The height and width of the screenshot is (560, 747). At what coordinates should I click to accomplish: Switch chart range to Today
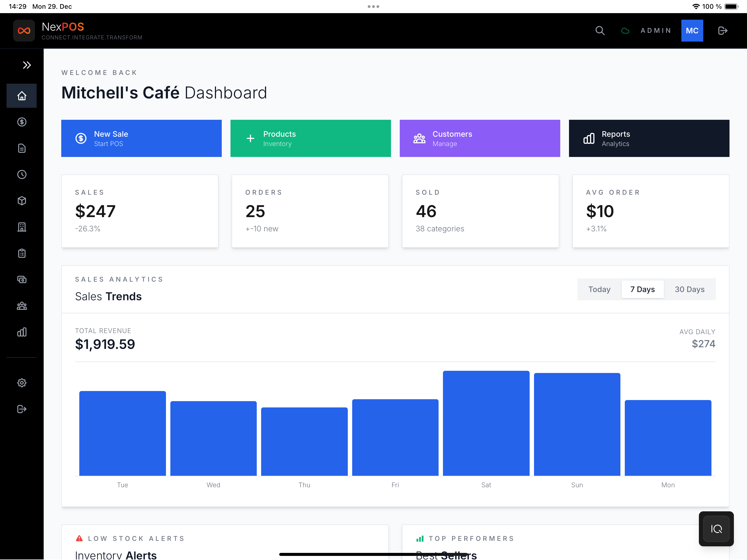tap(599, 290)
